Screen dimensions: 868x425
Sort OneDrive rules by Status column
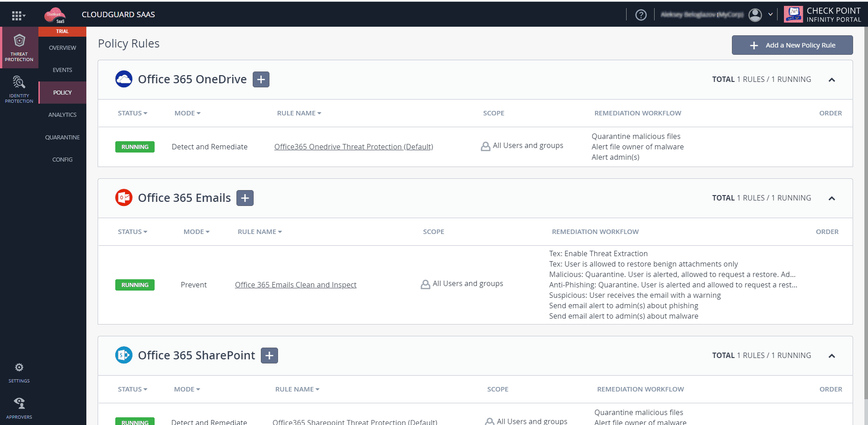[x=132, y=113]
